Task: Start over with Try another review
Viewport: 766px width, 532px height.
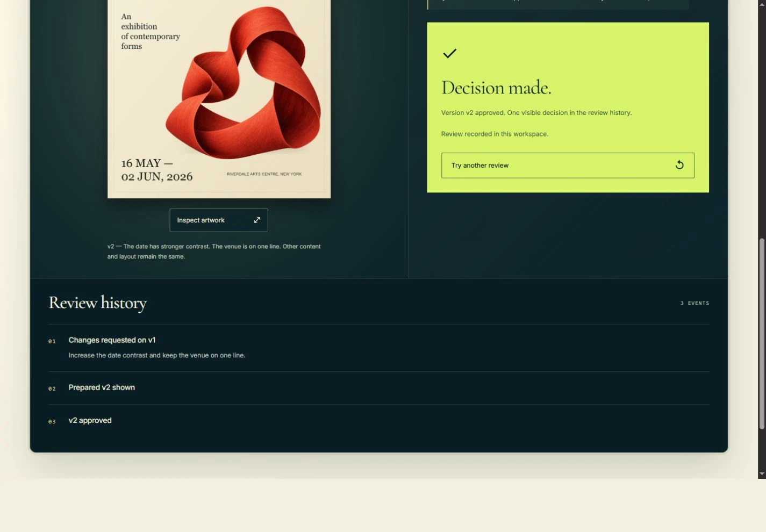Action: click(x=568, y=166)
